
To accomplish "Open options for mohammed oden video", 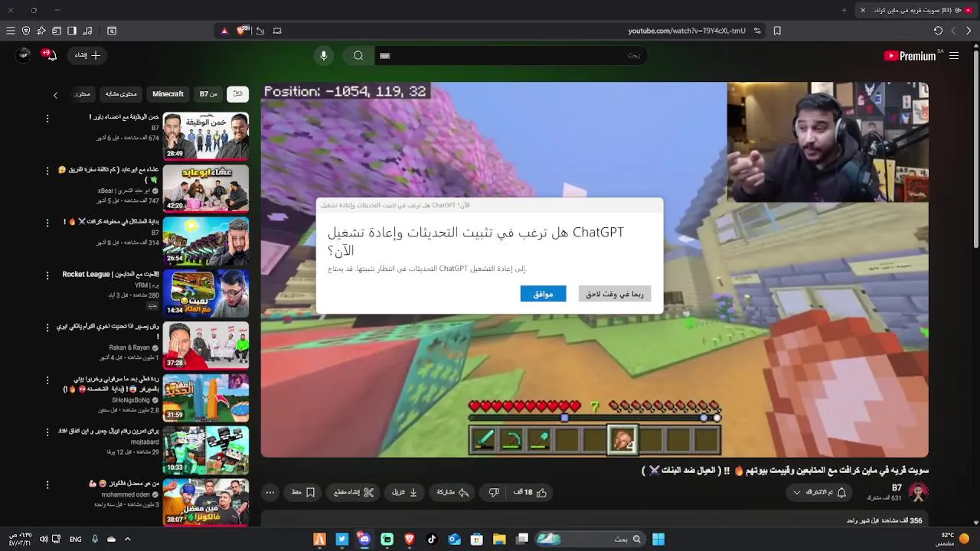I will (x=47, y=484).
